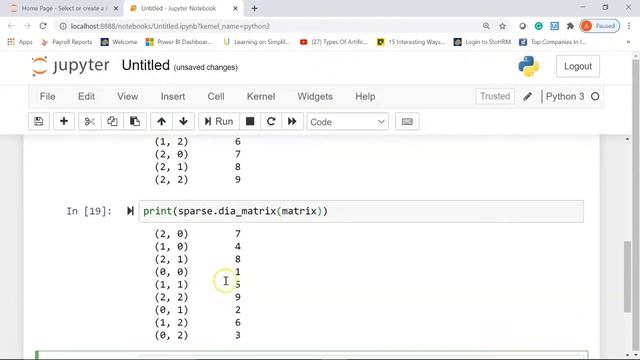Image resolution: width=640 pixels, height=360 pixels.
Task: Insert a new cell below with plus icon
Action: [64, 122]
